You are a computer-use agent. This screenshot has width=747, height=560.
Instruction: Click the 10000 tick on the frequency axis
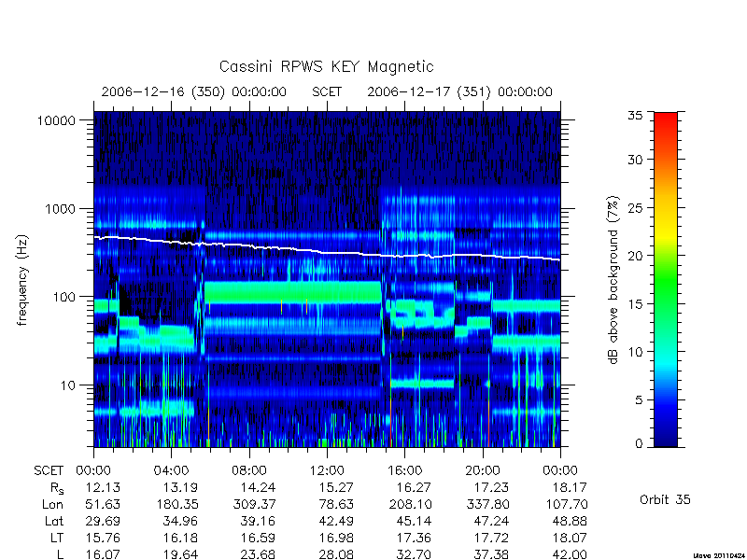[x=56, y=120]
